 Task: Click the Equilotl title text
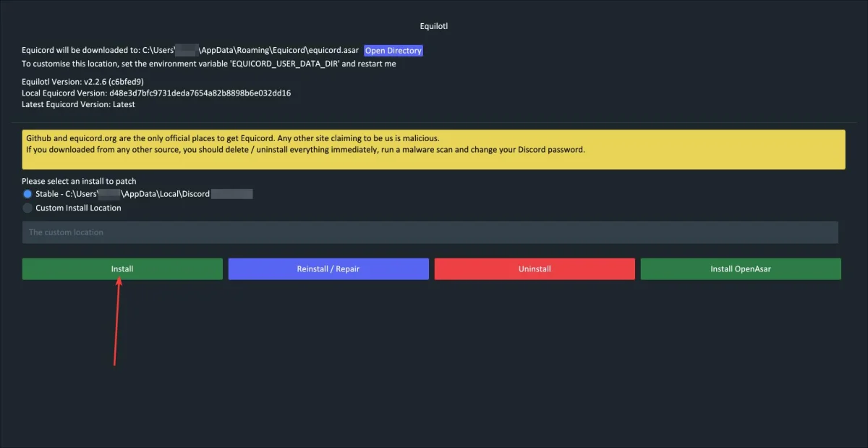(x=434, y=26)
